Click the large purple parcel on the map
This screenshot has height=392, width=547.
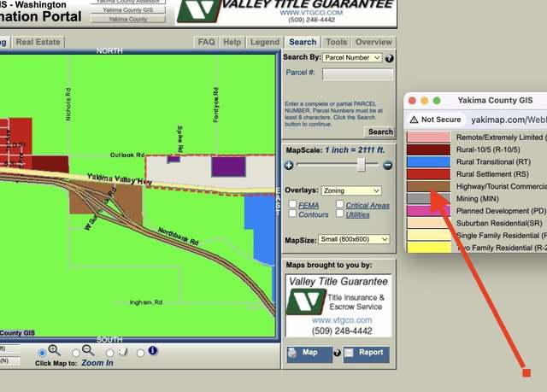(x=228, y=167)
